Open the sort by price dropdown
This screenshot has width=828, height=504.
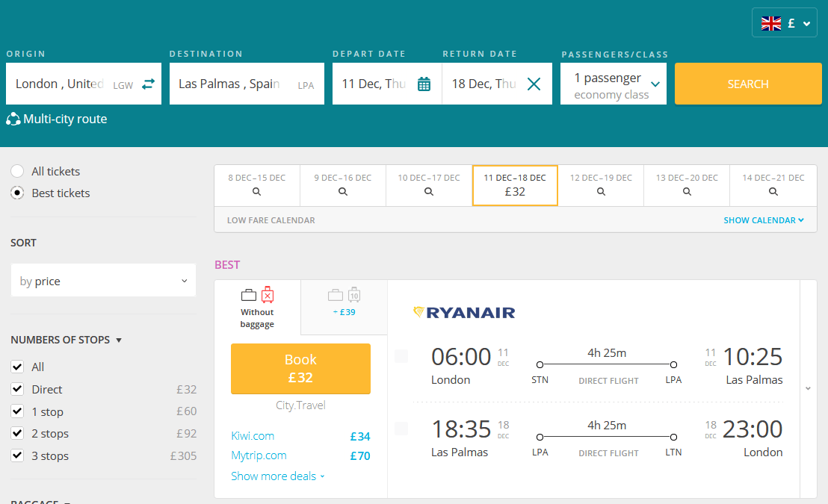[103, 281]
